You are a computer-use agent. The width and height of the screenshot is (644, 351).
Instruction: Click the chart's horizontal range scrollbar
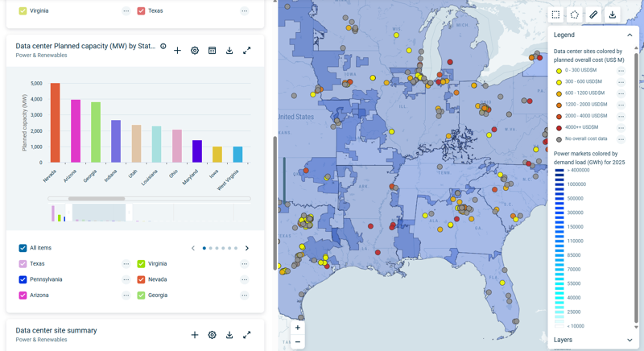coord(97,198)
